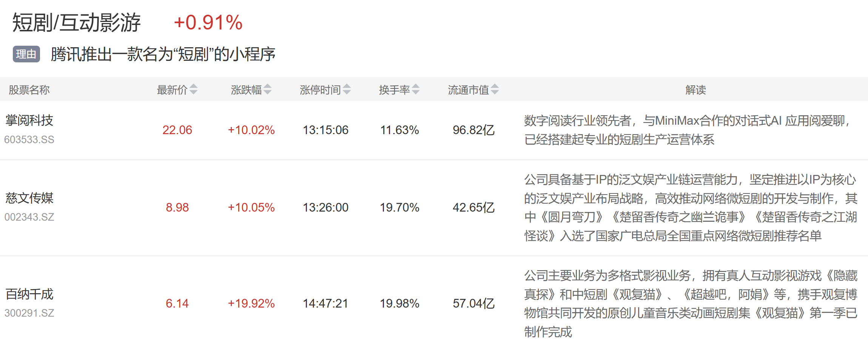Click stock code 002343.SZ
This screenshot has height=348, width=868.
(29, 217)
